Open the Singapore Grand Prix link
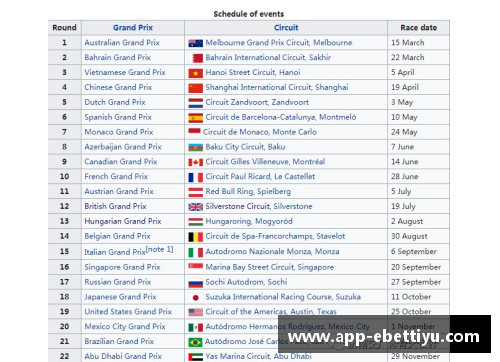The height and width of the screenshot is (362, 500). [x=122, y=267]
